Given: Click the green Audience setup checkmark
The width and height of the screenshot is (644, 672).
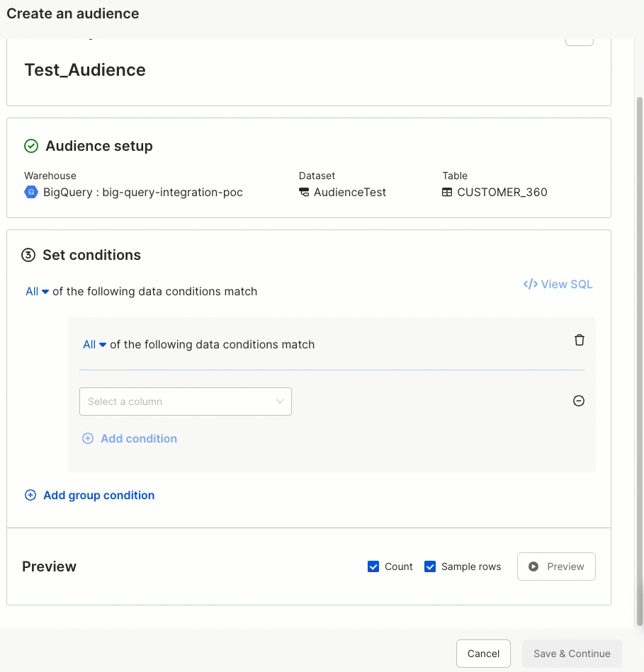Looking at the screenshot, I should pyautogui.click(x=31, y=146).
